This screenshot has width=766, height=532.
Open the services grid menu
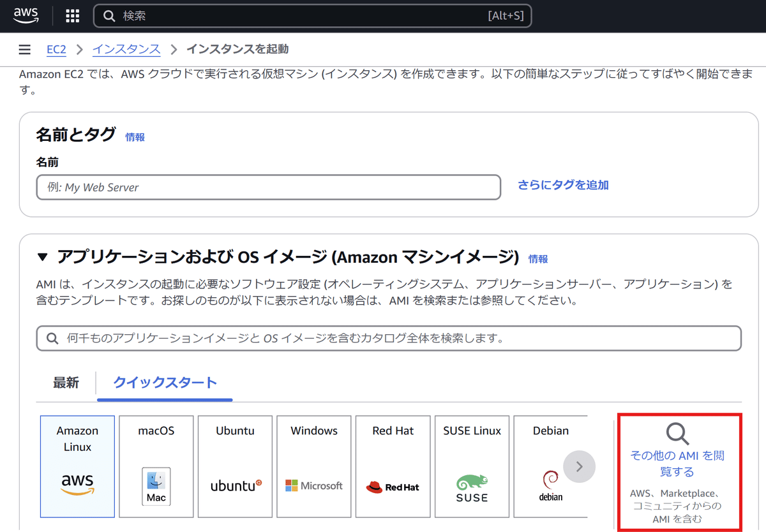[x=72, y=15]
